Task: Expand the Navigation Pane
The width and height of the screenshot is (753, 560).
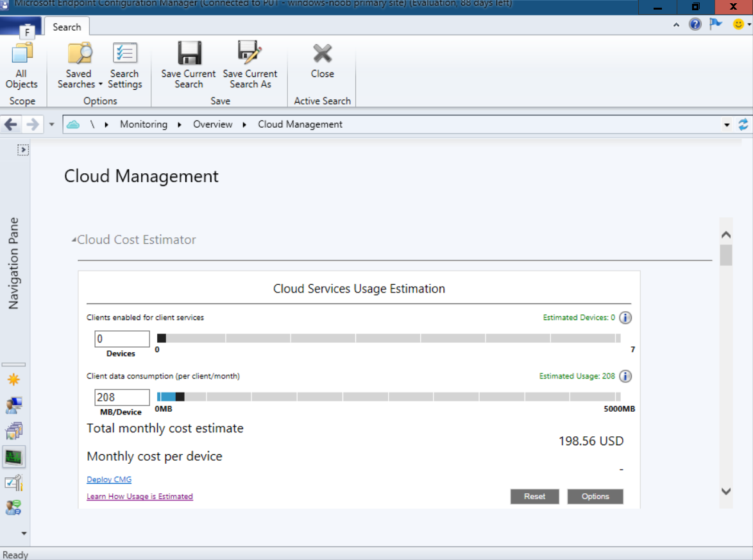Action: pos(22,150)
